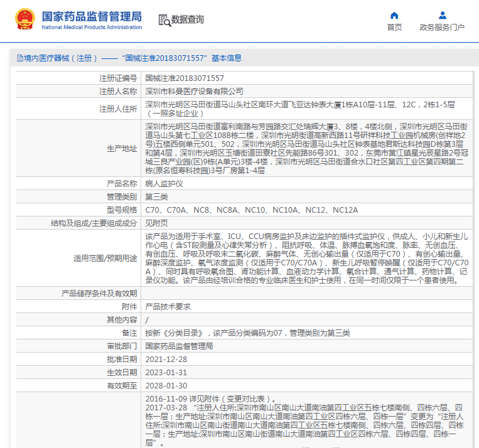This screenshot has height=448, width=479.
Task: Click the 数据查询 search document icon
Action: [164, 20]
